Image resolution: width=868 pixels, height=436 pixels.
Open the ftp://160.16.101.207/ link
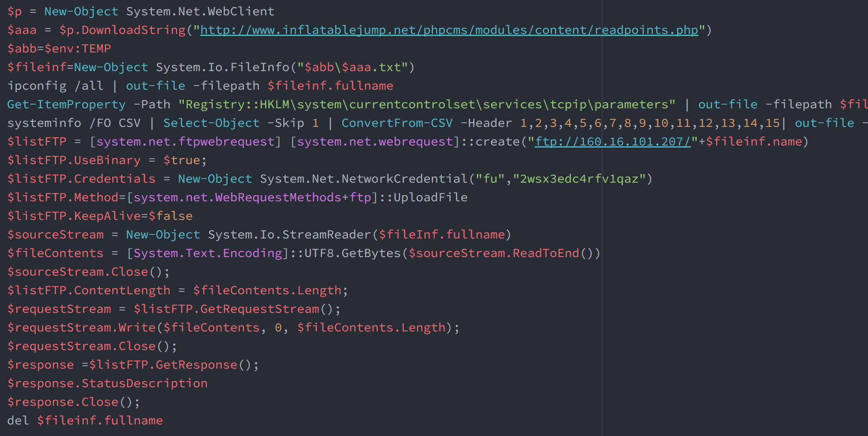(613, 142)
